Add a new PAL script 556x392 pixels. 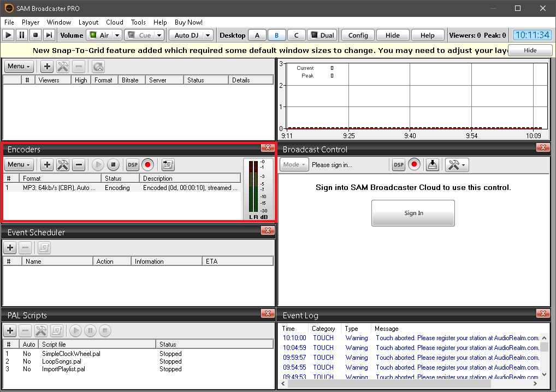coord(10,331)
